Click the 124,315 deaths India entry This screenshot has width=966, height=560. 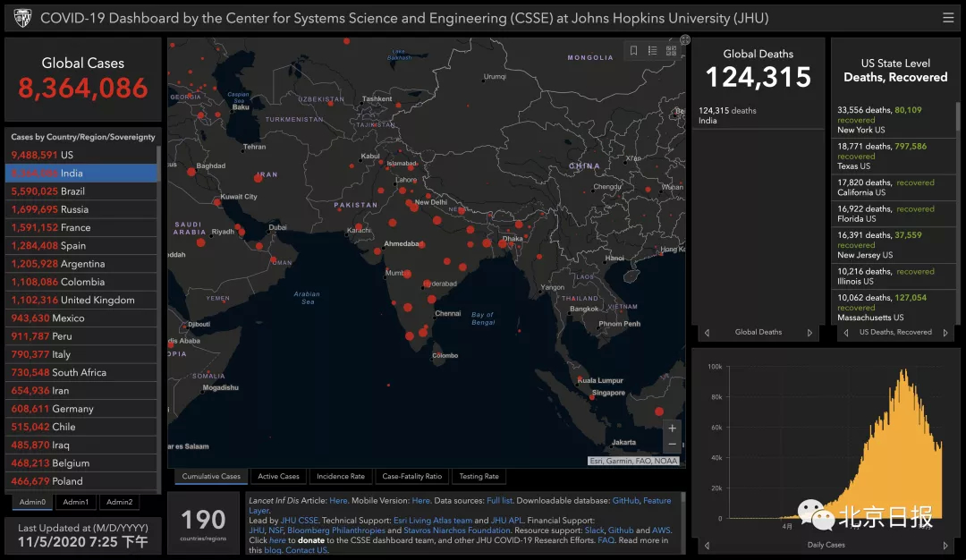point(758,115)
